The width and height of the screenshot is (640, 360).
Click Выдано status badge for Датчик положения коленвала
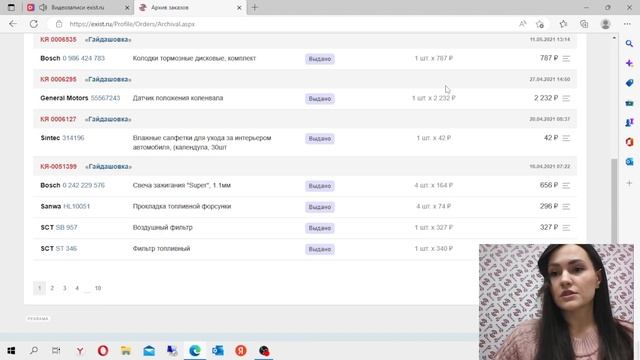coord(320,99)
